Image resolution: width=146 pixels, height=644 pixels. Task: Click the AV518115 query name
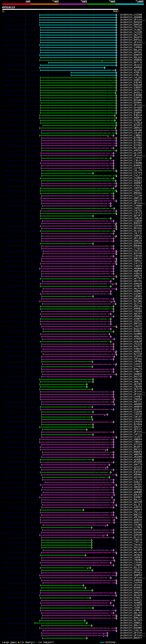tap(8, 8)
